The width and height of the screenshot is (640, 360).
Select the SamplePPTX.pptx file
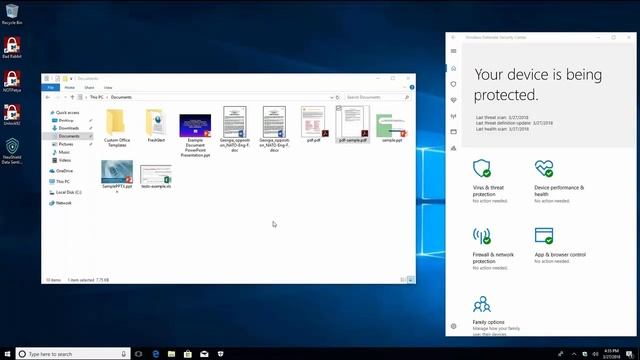pos(117,176)
